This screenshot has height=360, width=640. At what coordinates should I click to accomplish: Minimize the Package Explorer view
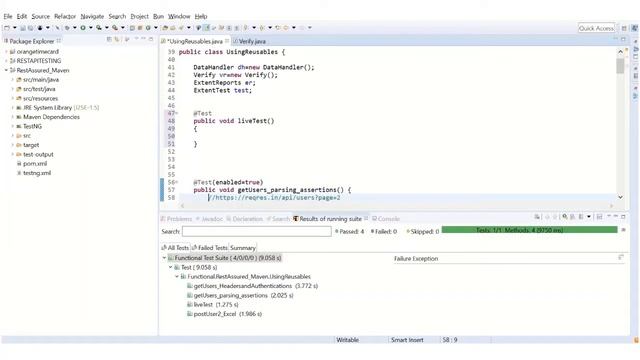coord(143,39)
